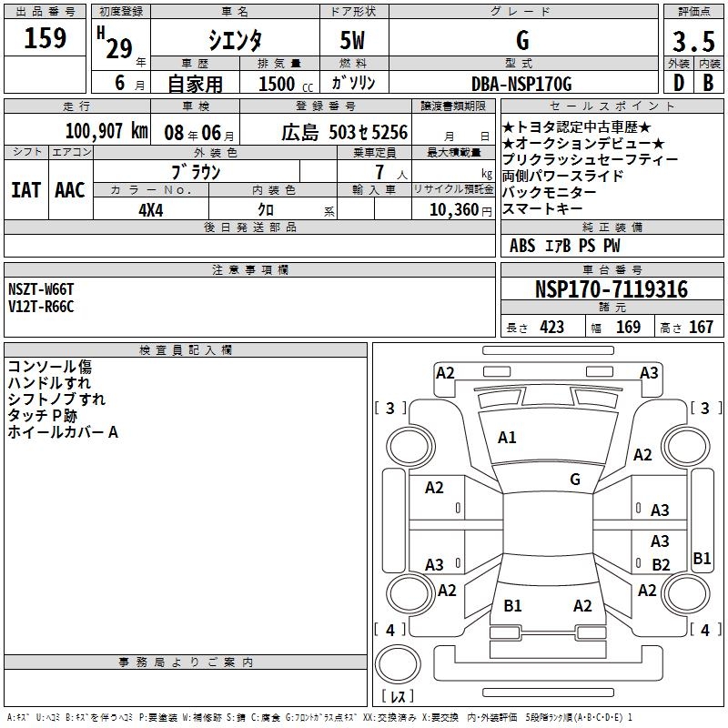Screen dimensions: 728x728
Task: Click the interior grade B
Action: pyautogui.click(x=708, y=83)
